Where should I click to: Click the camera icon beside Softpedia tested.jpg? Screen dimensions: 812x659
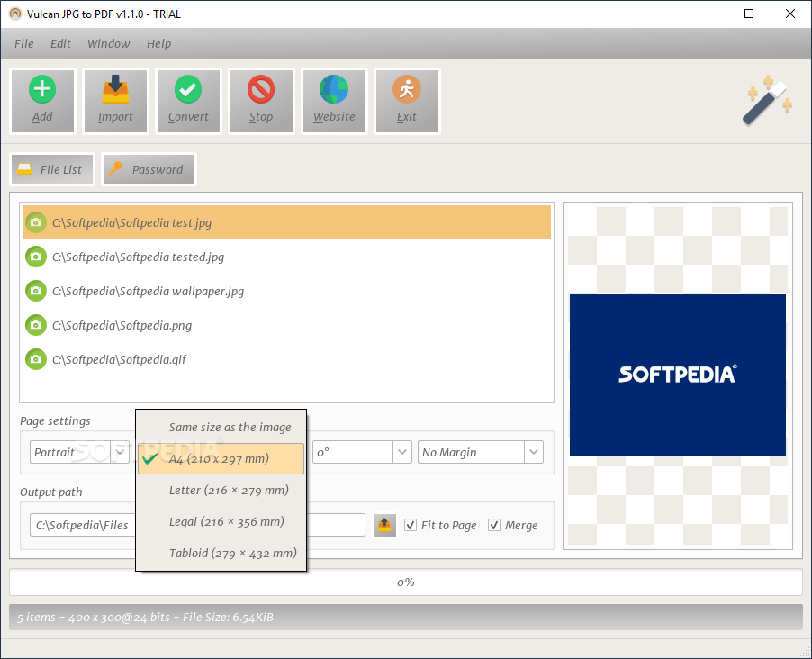click(36, 257)
